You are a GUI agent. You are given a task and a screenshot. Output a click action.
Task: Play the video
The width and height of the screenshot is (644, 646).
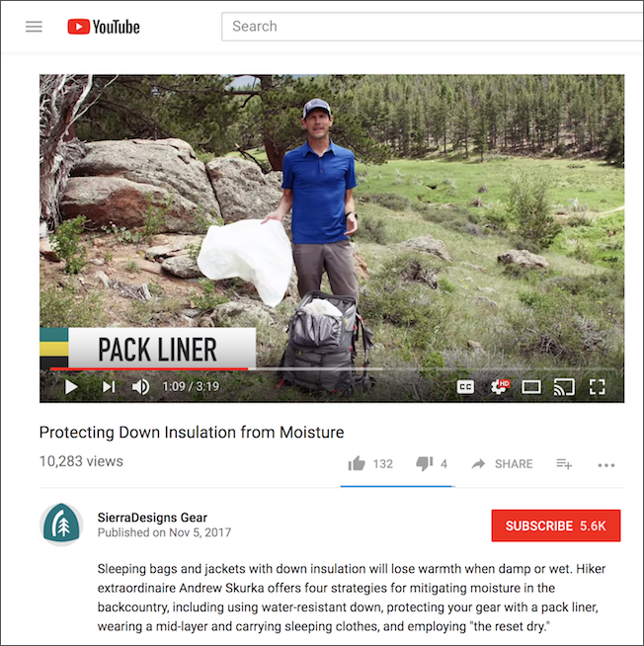71,387
